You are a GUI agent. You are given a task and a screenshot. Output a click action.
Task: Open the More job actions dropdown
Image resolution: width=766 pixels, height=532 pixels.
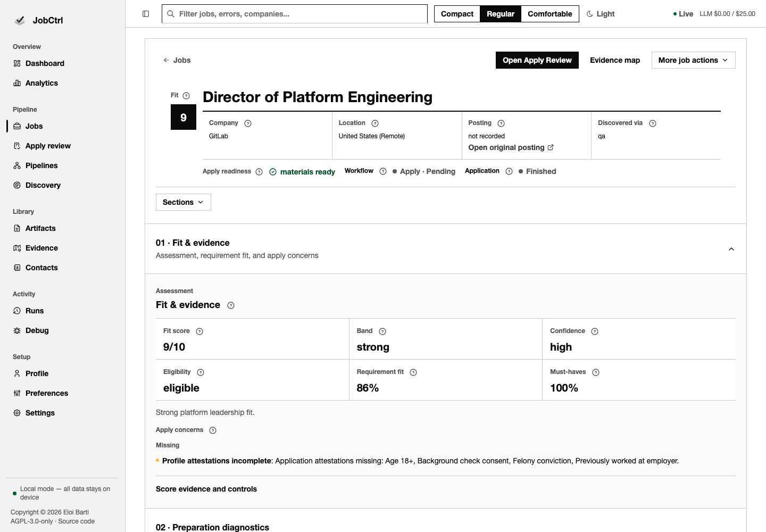(693, 60)
